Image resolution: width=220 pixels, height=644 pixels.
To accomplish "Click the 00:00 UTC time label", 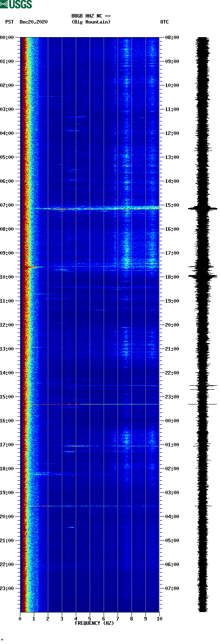I will coord(172,420).
